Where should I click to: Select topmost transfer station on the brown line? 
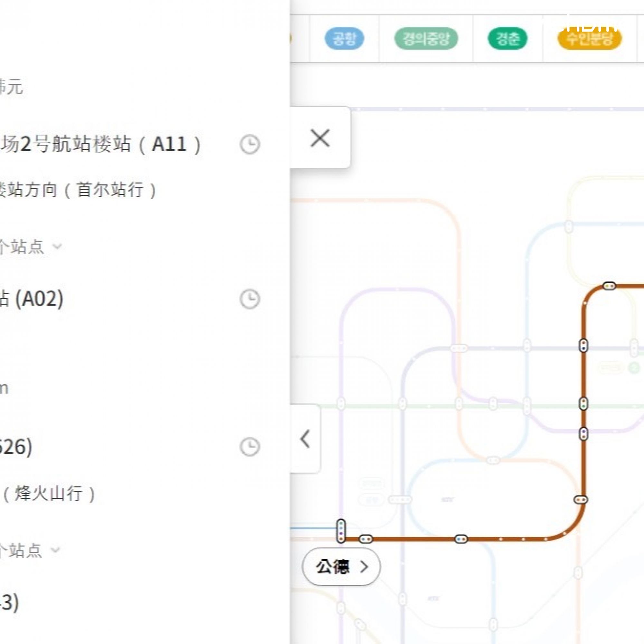click(x=609, y=286)
